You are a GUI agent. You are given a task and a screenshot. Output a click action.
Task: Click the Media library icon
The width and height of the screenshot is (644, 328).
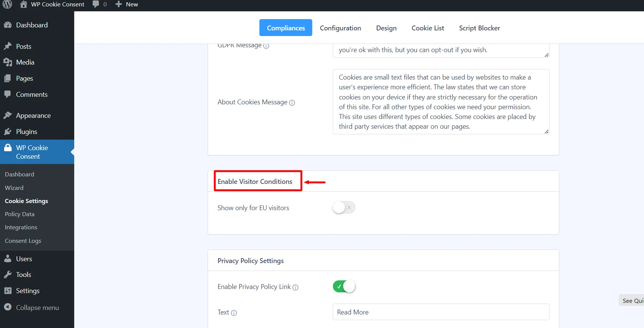[x=8, y=62]
